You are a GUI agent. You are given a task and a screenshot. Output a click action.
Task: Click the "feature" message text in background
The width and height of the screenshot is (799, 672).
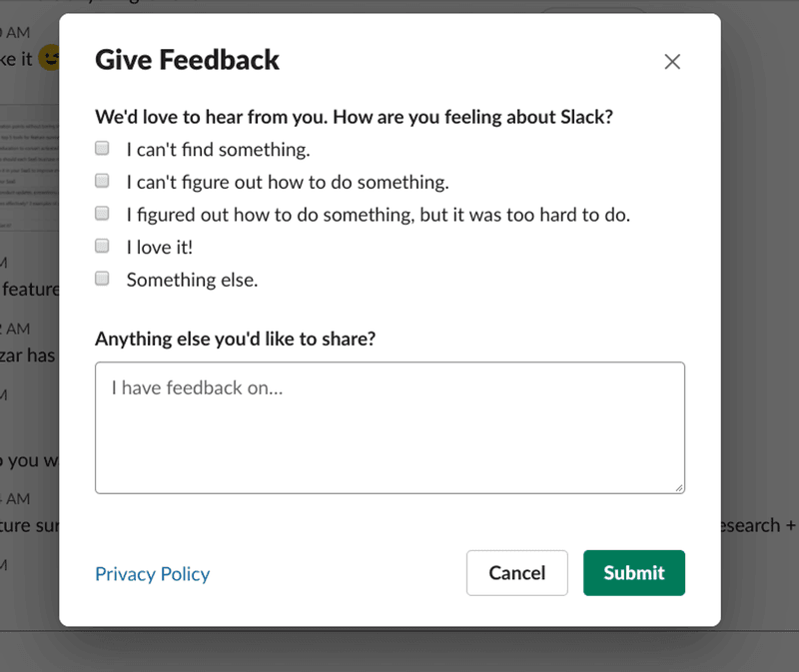30,289
